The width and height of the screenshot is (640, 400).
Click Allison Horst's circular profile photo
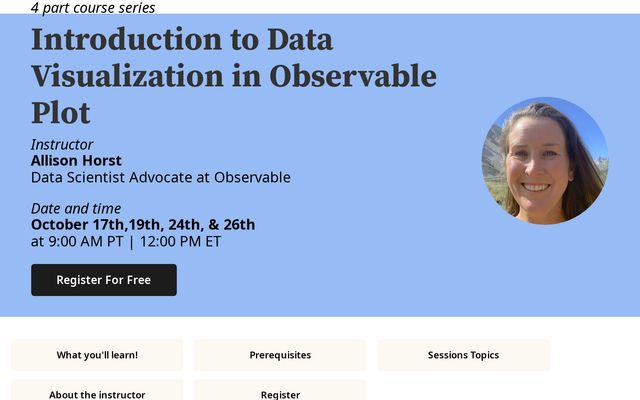[x=545, y=160]
